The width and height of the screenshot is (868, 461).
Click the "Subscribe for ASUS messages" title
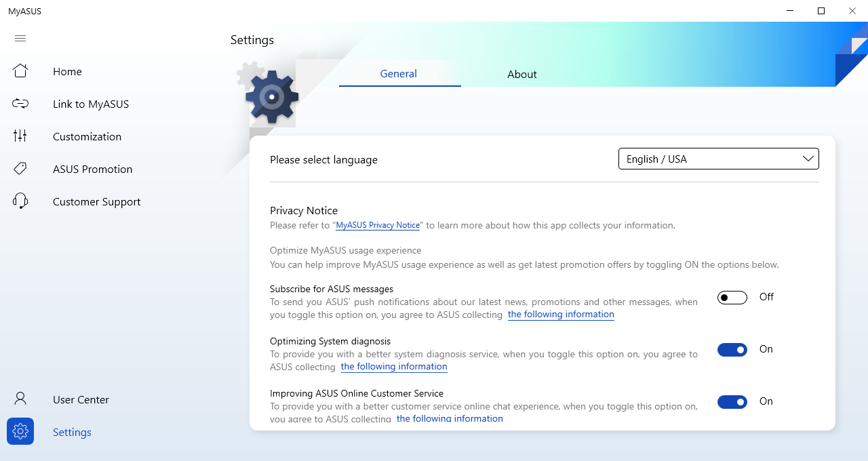332,289
